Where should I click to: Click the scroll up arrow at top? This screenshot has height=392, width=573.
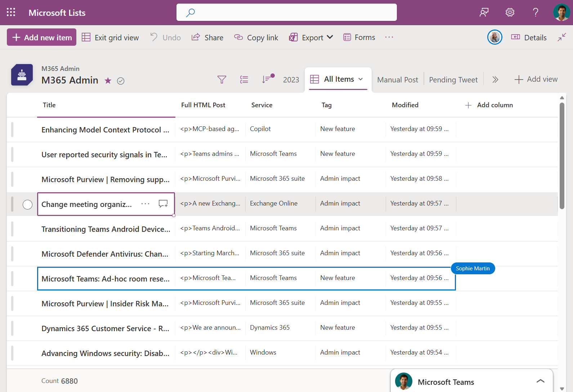(x=562, y=98)
